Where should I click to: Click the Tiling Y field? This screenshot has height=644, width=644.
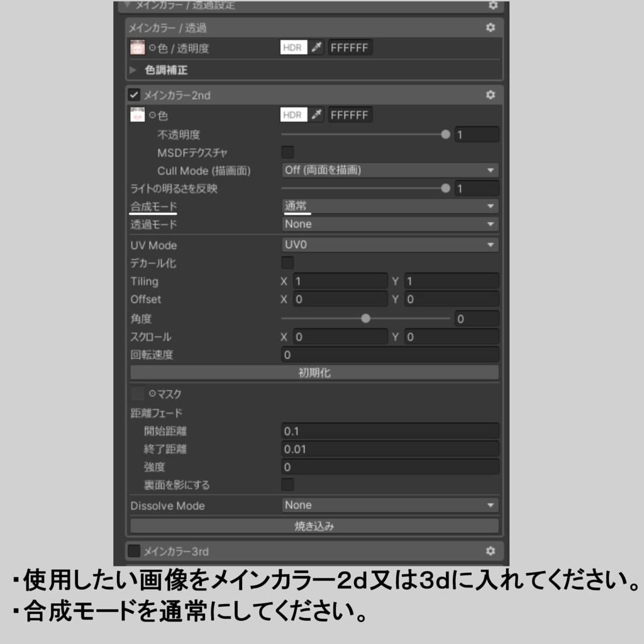pyautogui.click(x=452, y=281)
